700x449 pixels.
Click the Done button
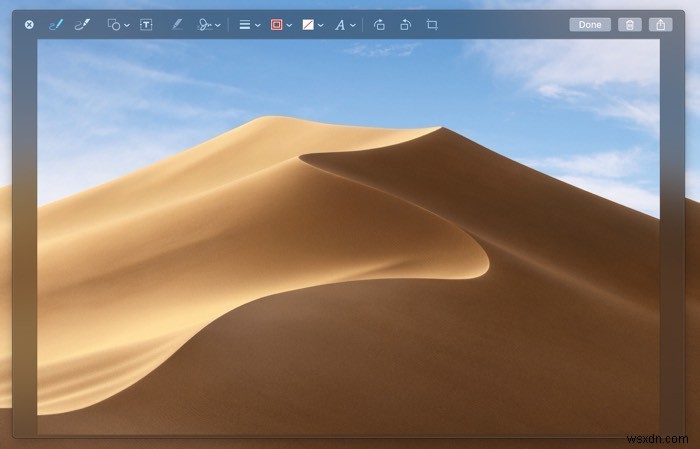pyautogui.click(x=590, y=25)
